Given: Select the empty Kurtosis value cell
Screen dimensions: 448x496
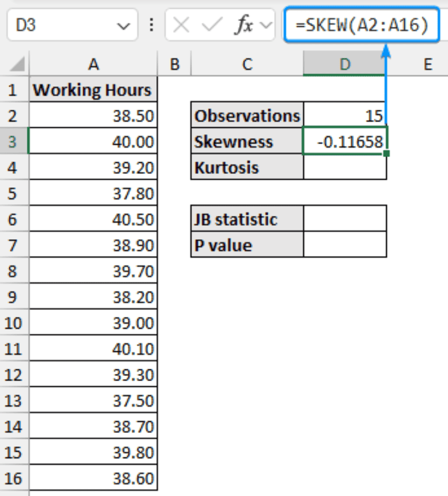Looking at the screenshot, I should point(345,167).
